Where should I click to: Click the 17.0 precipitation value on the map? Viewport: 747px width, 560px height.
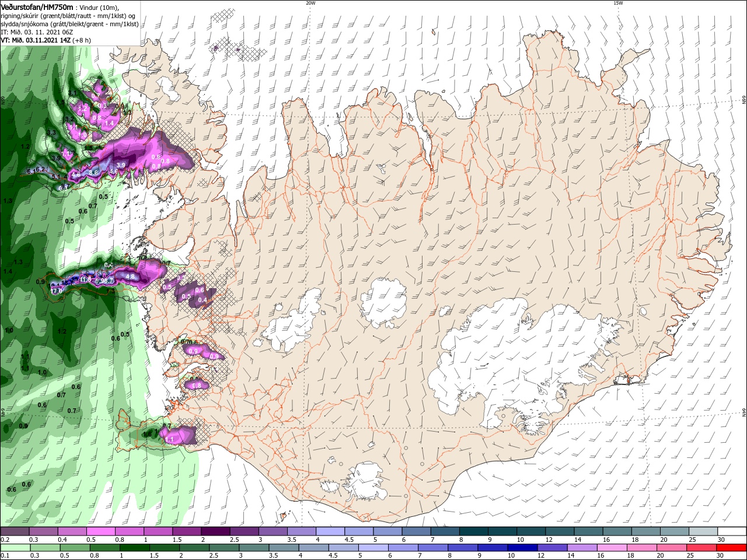pos(57,290)
